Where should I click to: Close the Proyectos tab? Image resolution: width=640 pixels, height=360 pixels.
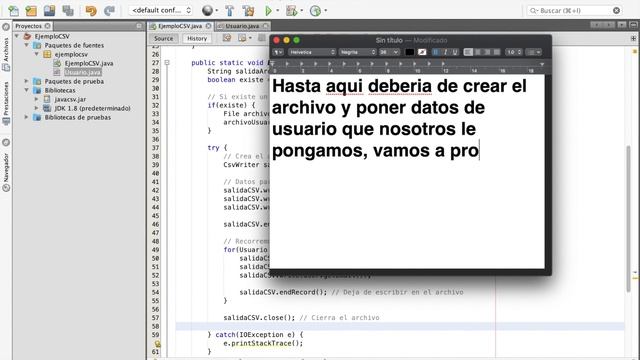tap(48, 26)
